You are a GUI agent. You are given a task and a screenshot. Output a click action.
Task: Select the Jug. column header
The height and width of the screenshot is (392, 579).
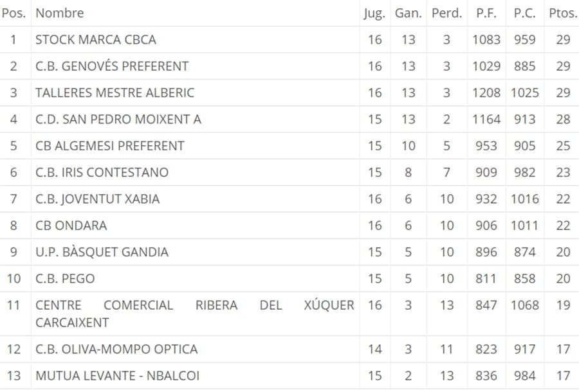[x=374, y=13]
